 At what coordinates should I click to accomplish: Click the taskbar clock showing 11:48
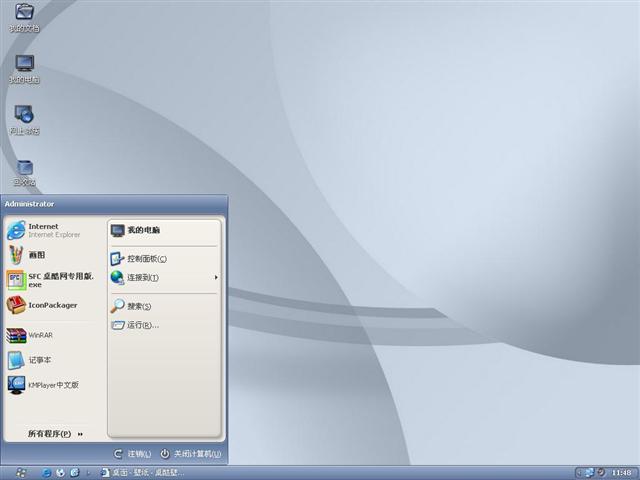(622, 473)
